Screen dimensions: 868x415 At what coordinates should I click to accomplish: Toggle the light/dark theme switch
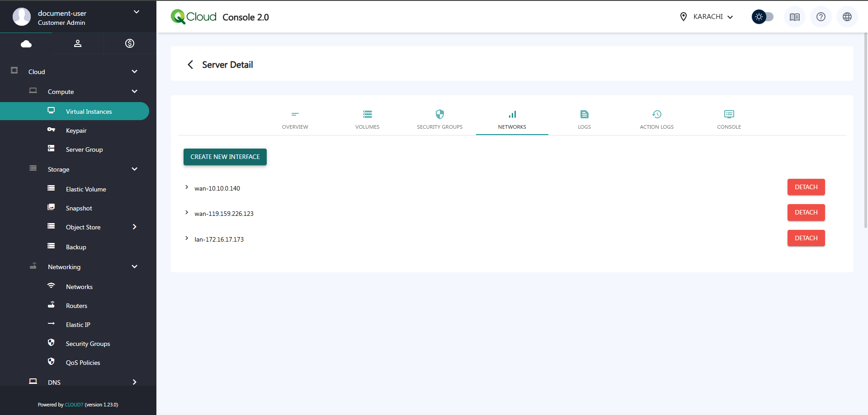coord(762,17)
